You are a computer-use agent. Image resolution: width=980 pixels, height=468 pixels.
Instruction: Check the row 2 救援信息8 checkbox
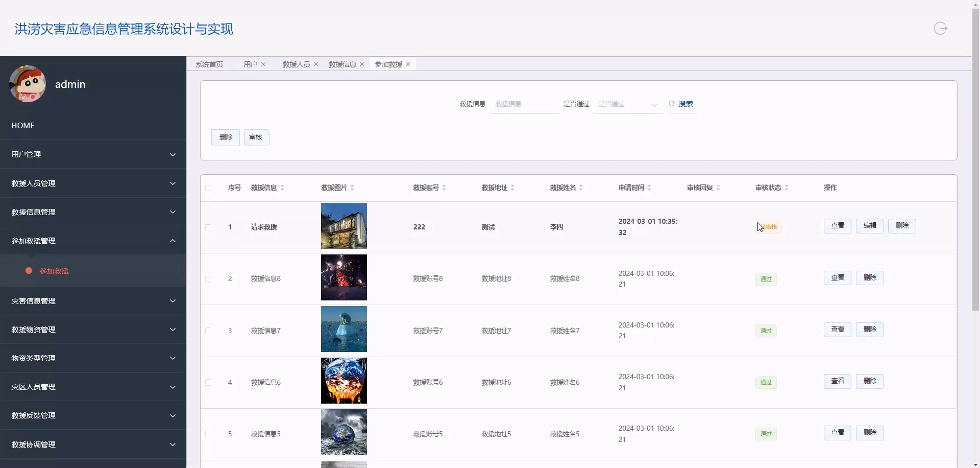coord(208,279)
